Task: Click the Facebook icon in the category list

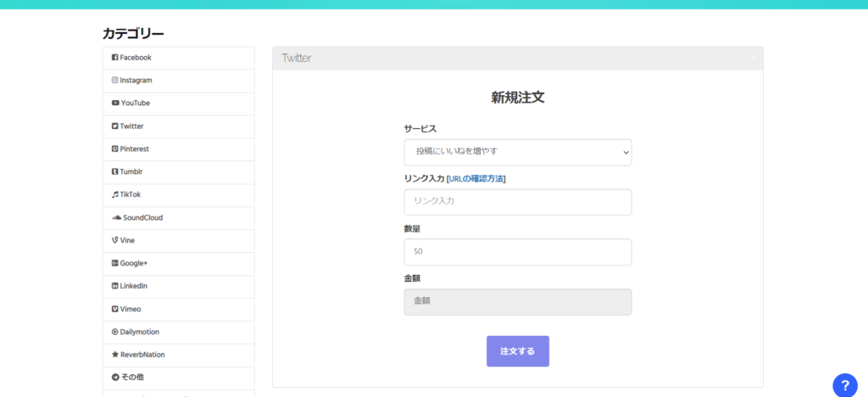Action: [x=115, y=58]
